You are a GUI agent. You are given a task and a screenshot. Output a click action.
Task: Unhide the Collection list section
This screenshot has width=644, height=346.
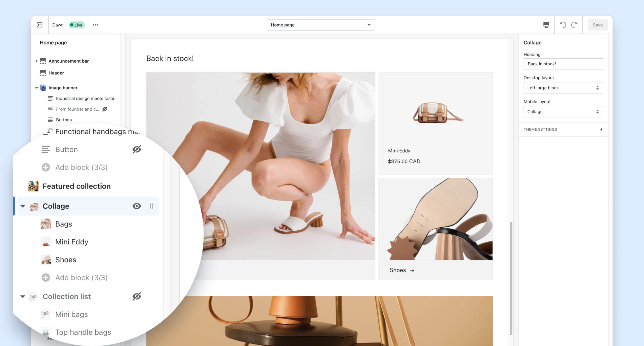[137, 296]
